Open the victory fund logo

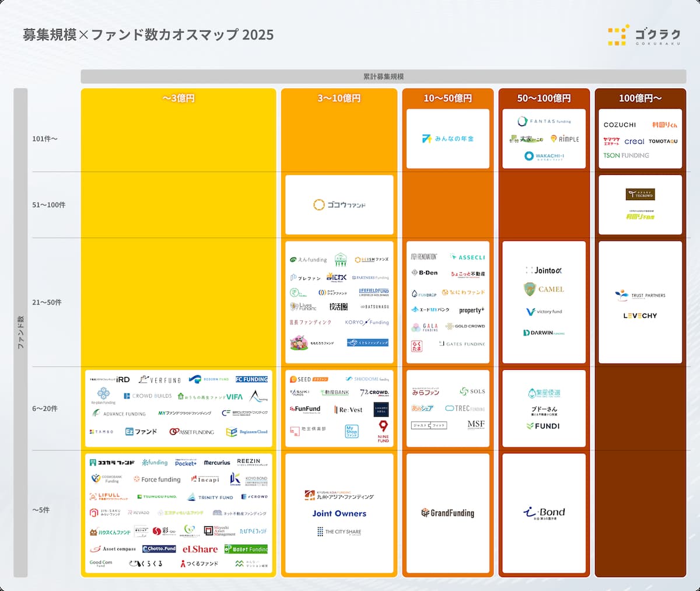point(544,312)
